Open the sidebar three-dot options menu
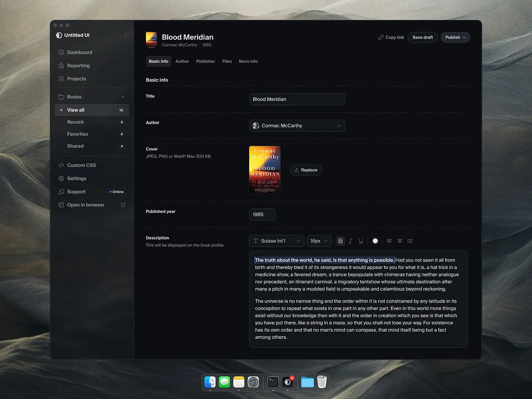 coord(125,35)
